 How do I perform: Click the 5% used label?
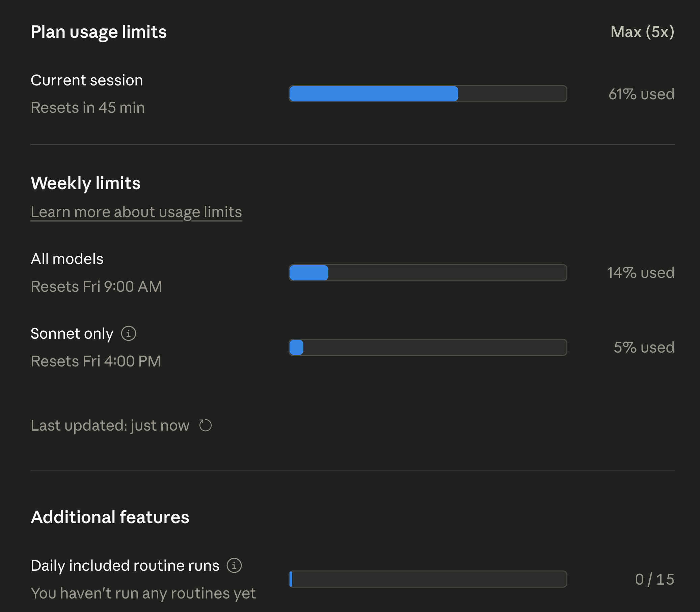pos(644,347)
